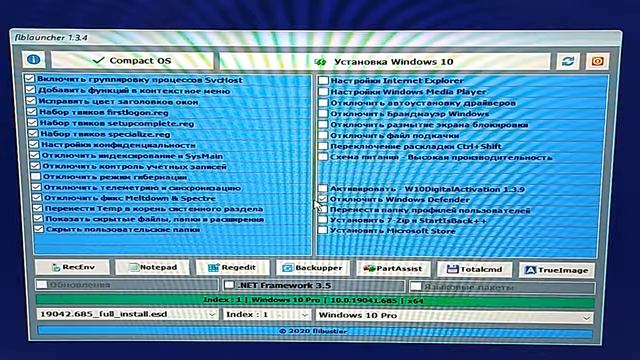Screen dimensions: 640x360
Task: Open Notepad tool
Action: (x=152, y=268)
